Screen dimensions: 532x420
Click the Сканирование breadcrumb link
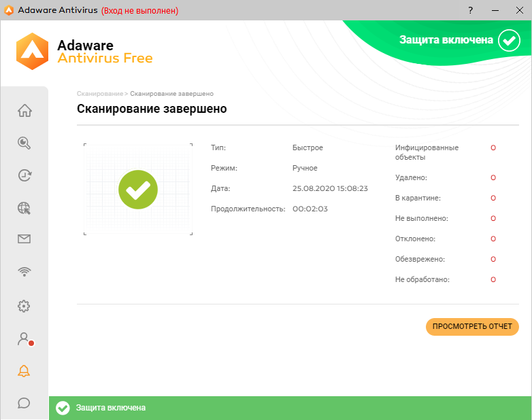coord(100,94)
